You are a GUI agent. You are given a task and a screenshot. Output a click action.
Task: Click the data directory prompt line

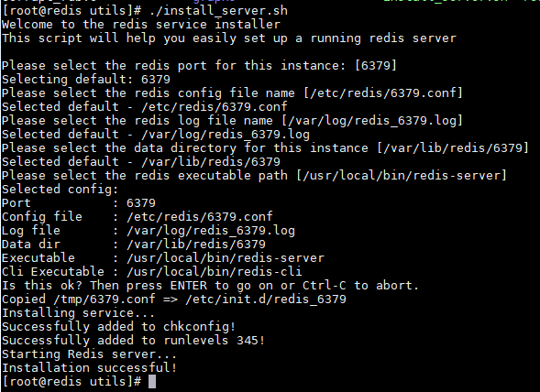[x=265, y=148]
